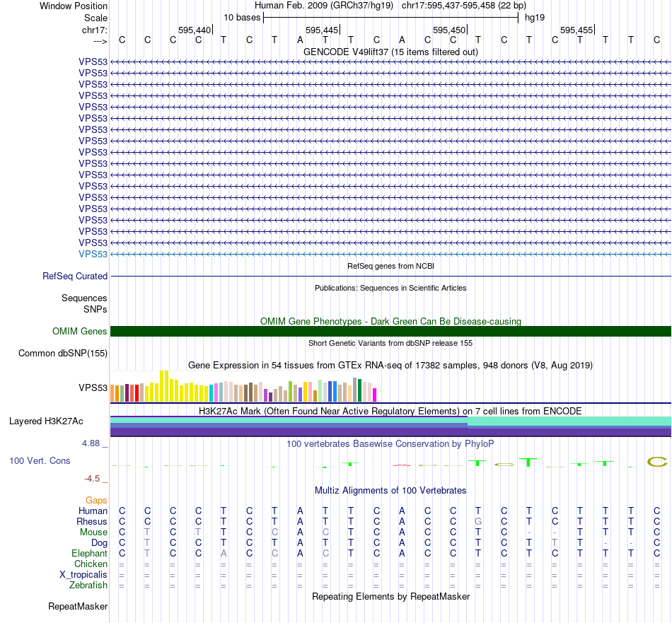Click the RefSeq Curated track label

(75, 276)
